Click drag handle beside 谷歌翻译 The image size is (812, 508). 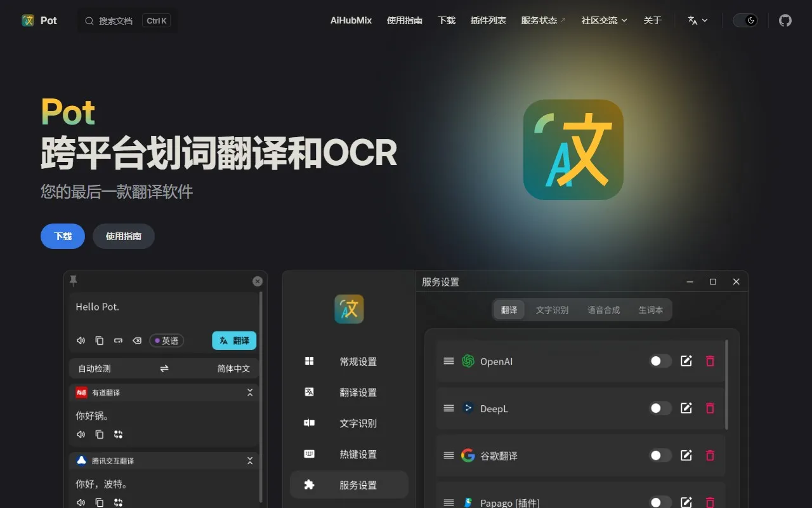[449, 455]
